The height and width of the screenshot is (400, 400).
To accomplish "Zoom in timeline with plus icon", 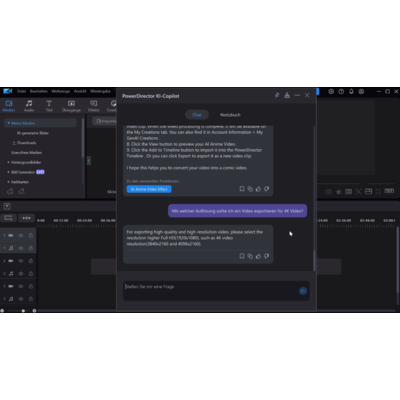I will click(34, 311).
